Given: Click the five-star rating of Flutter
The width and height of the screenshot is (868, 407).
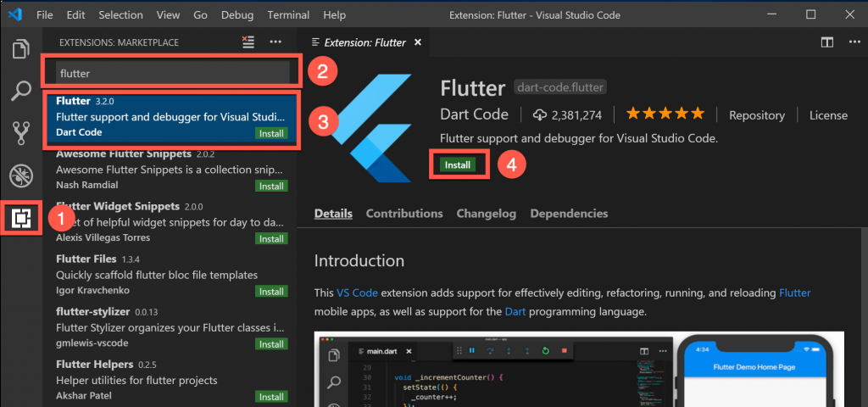Looking at the screenshot, I should 665,114.
